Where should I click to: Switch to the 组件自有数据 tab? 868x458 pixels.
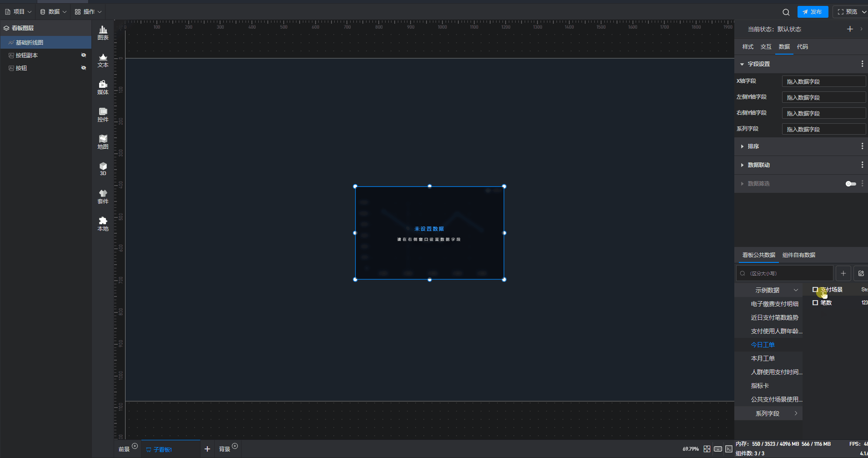click(798, 255)
